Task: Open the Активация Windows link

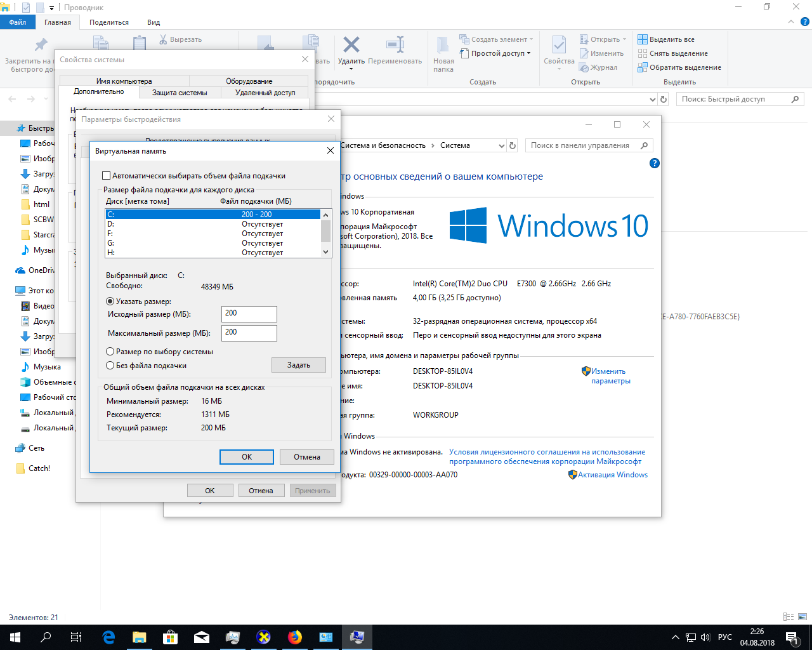Action: pos(613,475)
